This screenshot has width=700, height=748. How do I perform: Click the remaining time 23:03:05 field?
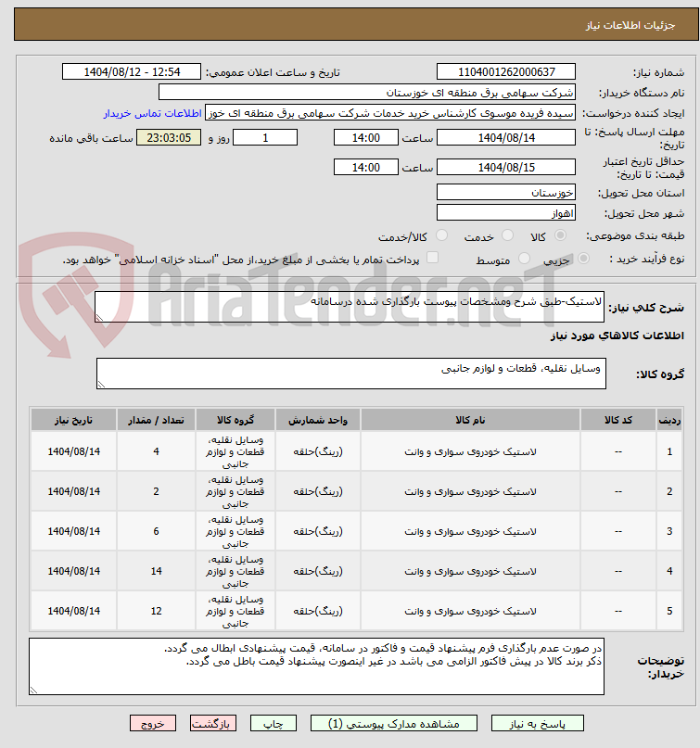pyautogui.click(x=169, y=138)
